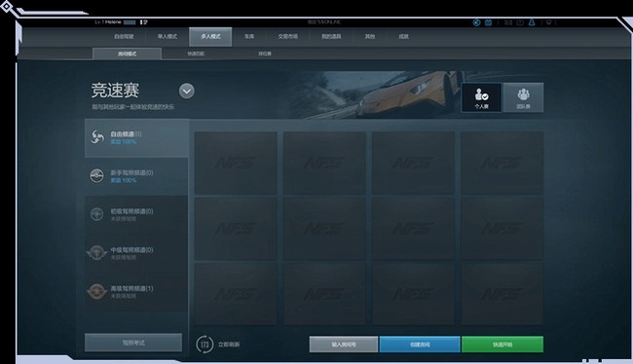Open the player profile icon in the top bar

(x=532, y=22)
